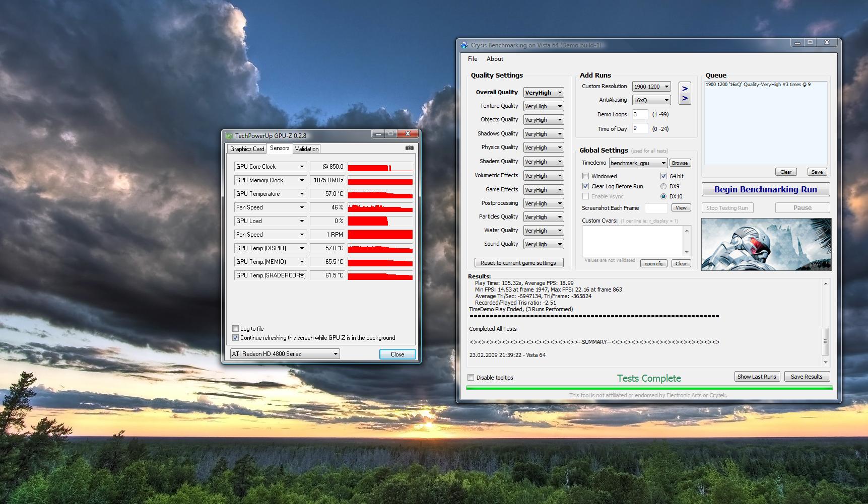Click the GPU-Z screenshot camera icon
The height and width of the screenshot is (504, 868).
point(409,148)
